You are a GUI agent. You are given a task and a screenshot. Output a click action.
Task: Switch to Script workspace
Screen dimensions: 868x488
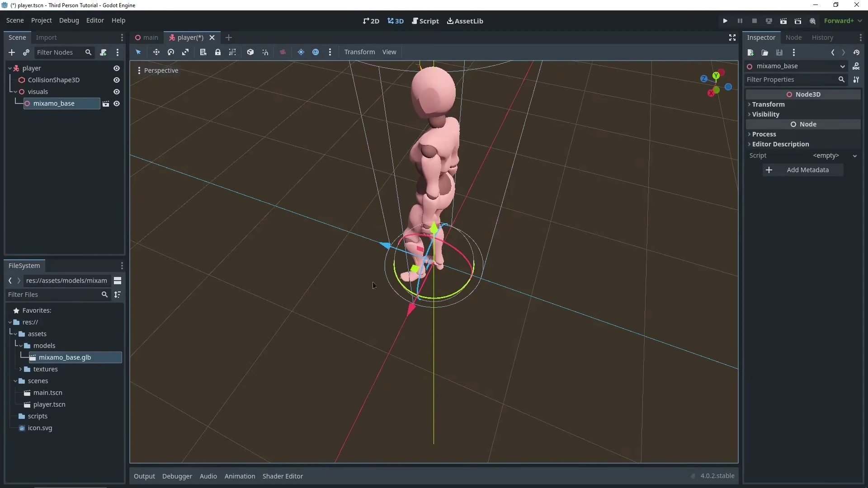pyautogui.click(x=425, y=21)
